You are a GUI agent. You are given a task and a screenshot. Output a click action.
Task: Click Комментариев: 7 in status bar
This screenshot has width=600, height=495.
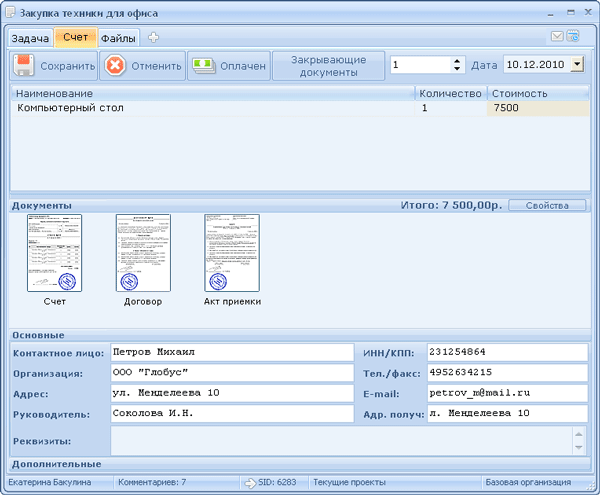[152, 482]
